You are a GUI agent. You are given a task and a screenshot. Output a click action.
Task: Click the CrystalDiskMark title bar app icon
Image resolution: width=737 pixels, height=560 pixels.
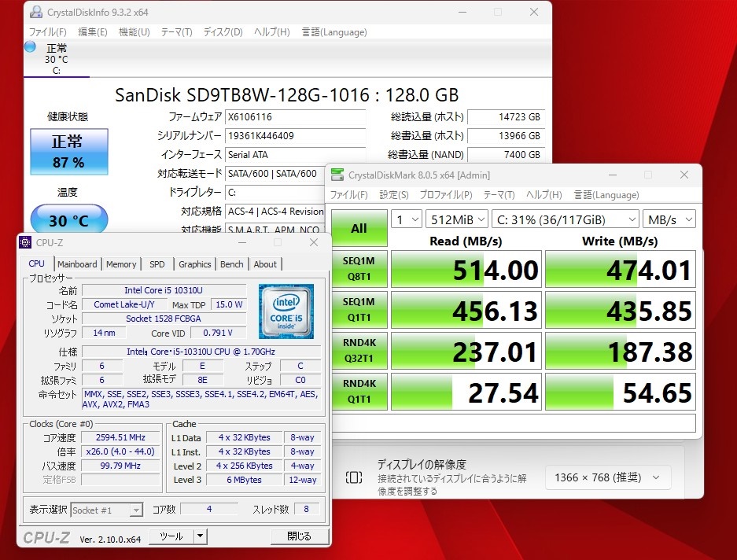337,175
